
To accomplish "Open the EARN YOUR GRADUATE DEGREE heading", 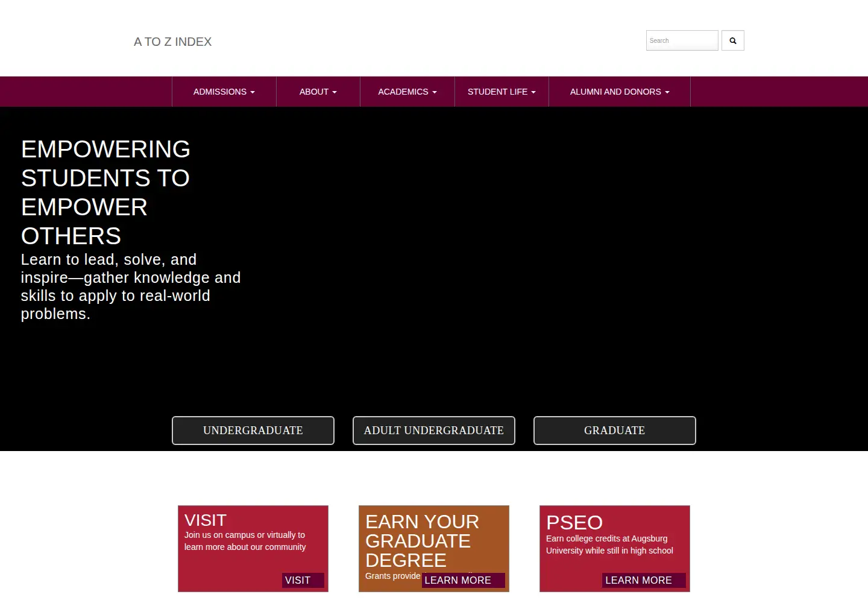I will 422,541.
